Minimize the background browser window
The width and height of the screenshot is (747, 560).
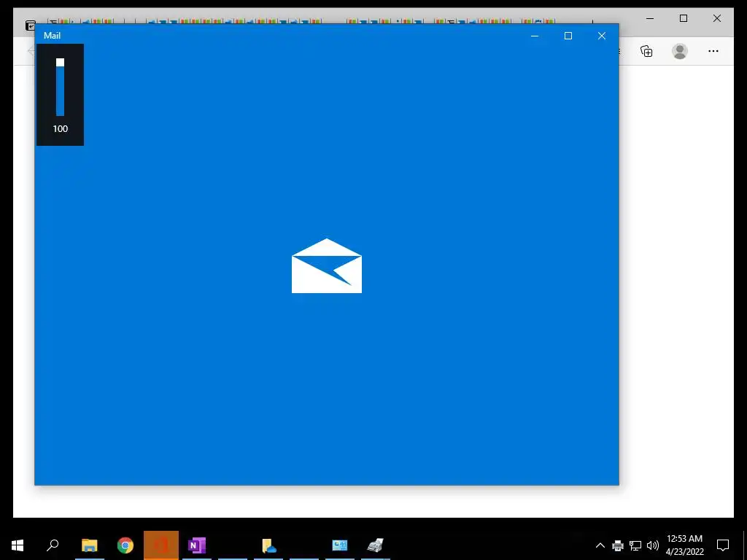650,18
